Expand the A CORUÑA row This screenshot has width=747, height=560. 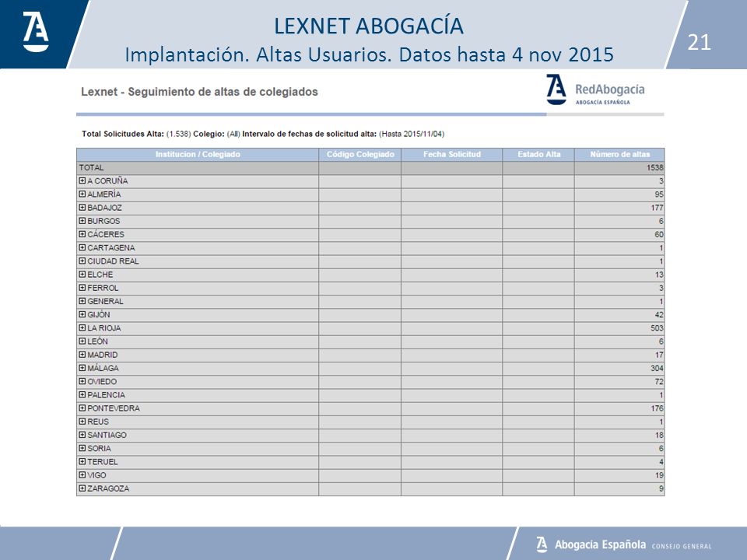82,181
